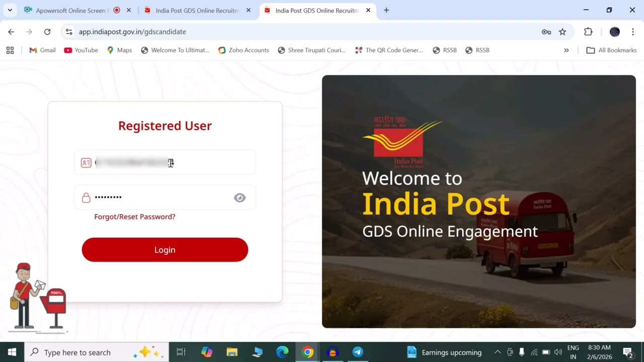
Task: Click the address bar URL
Action: 132,32
